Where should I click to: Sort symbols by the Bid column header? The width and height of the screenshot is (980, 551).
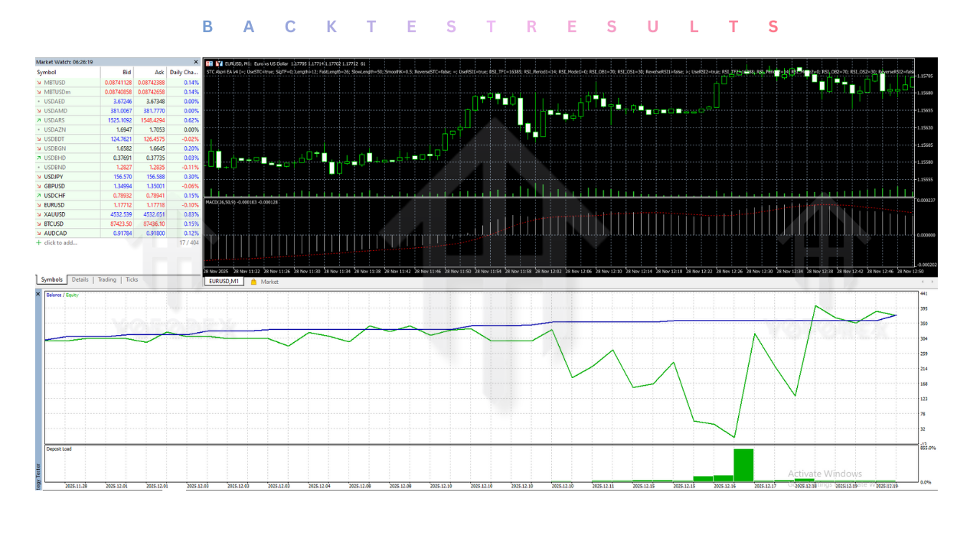[126, 72]
